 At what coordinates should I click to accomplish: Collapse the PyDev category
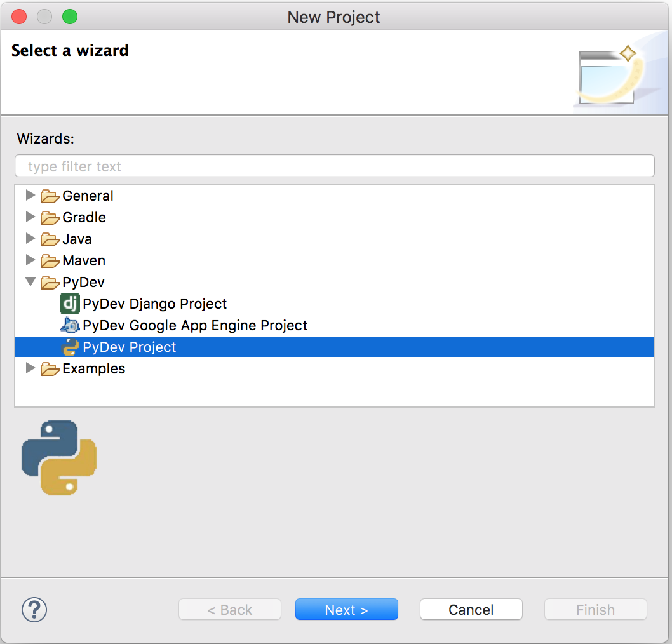point(30,281)
